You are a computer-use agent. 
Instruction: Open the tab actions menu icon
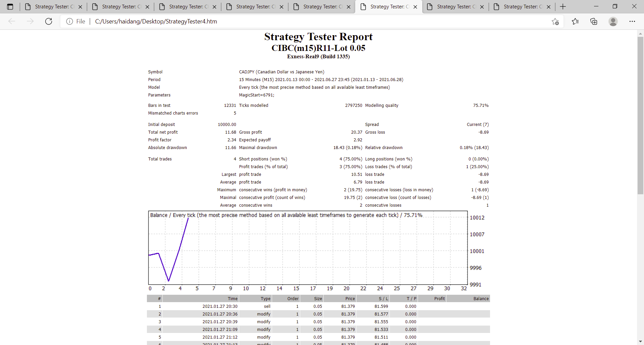click(10, 7)
